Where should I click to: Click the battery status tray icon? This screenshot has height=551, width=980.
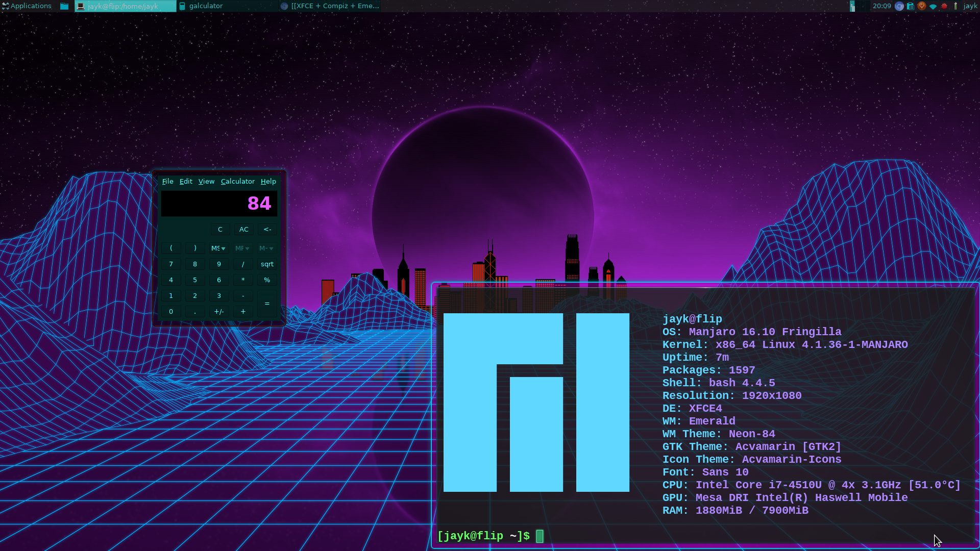point(955,6)
